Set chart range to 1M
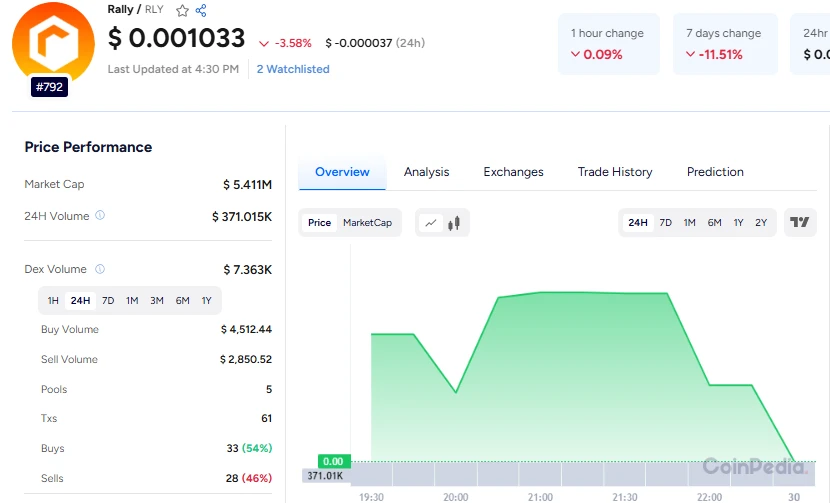The image size is (830, 503). (x=689, y=223)
